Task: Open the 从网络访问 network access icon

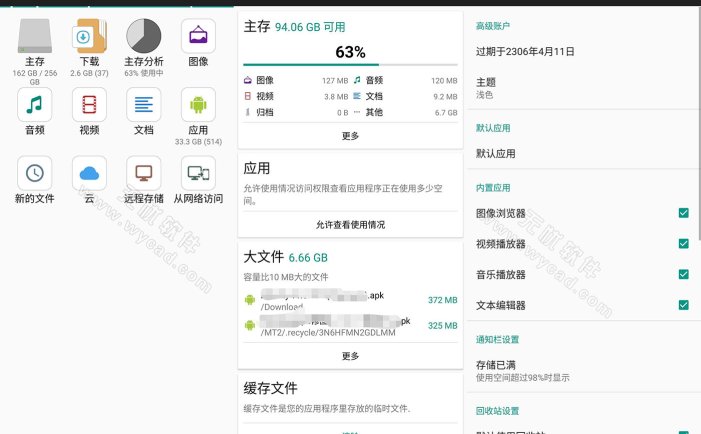Action: (198, 173)
